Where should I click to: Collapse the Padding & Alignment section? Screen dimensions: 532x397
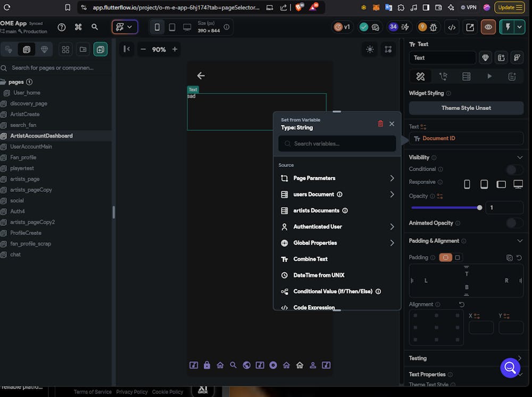pyautogui.click(x=520, y=241)
